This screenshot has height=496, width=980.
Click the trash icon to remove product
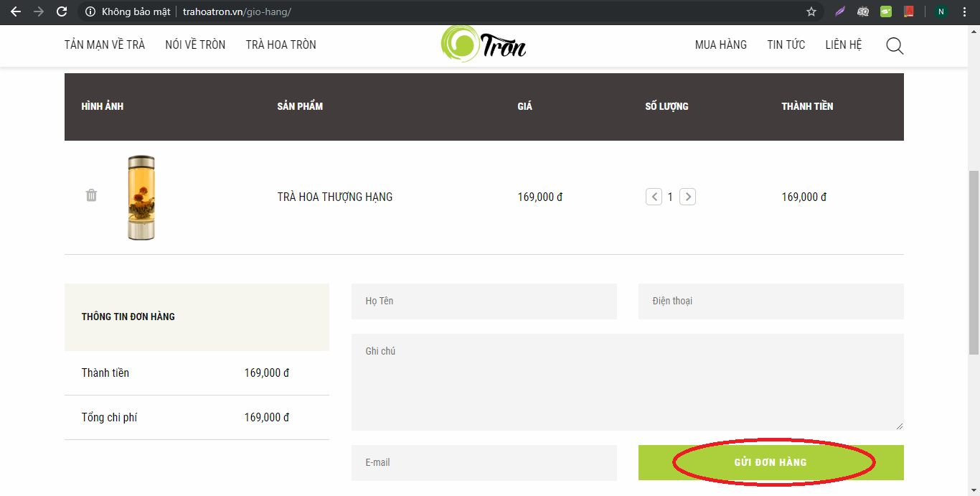pos(91,195)
